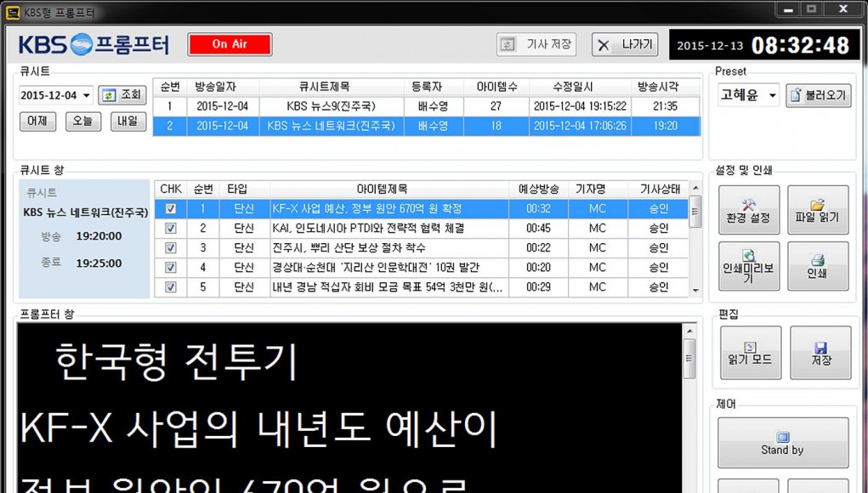Click 기자명 column header
The height and width of the screenshot is (493, 868).
(x=598, y=190)
